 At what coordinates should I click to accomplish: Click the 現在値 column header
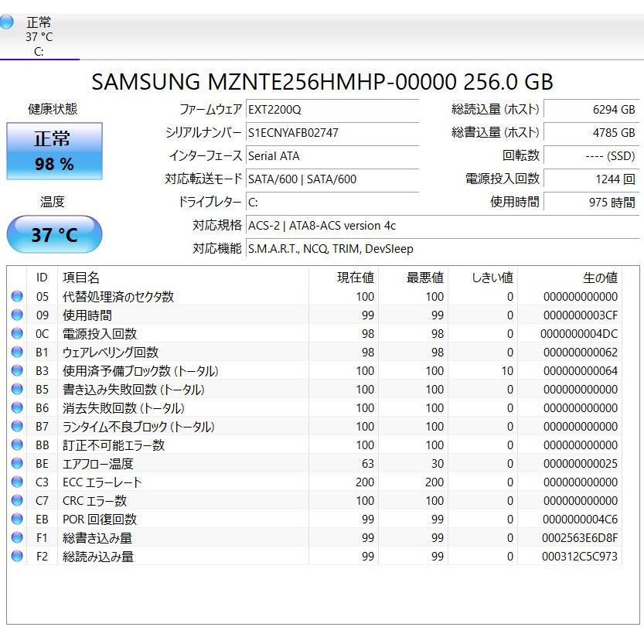point(344,278)
